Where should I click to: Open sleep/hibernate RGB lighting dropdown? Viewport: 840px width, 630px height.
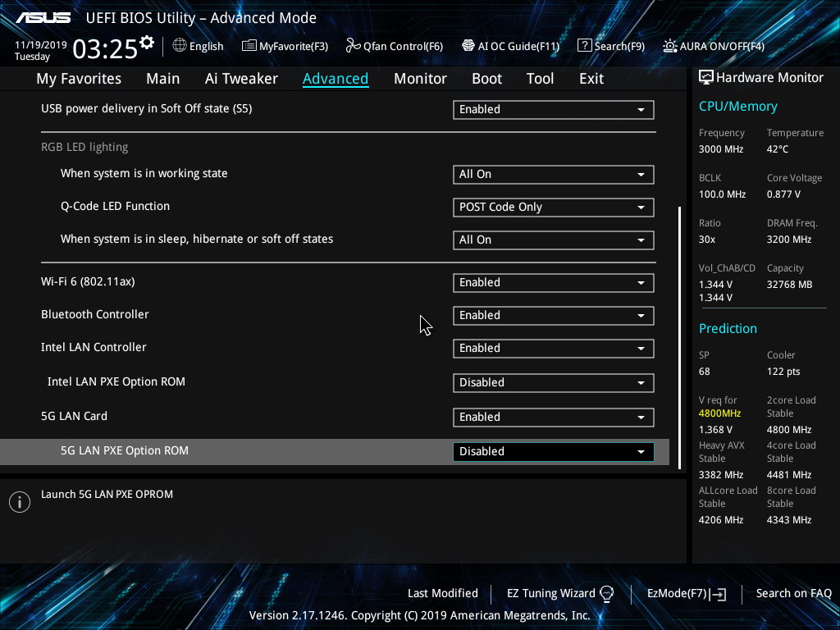(554, 240)
